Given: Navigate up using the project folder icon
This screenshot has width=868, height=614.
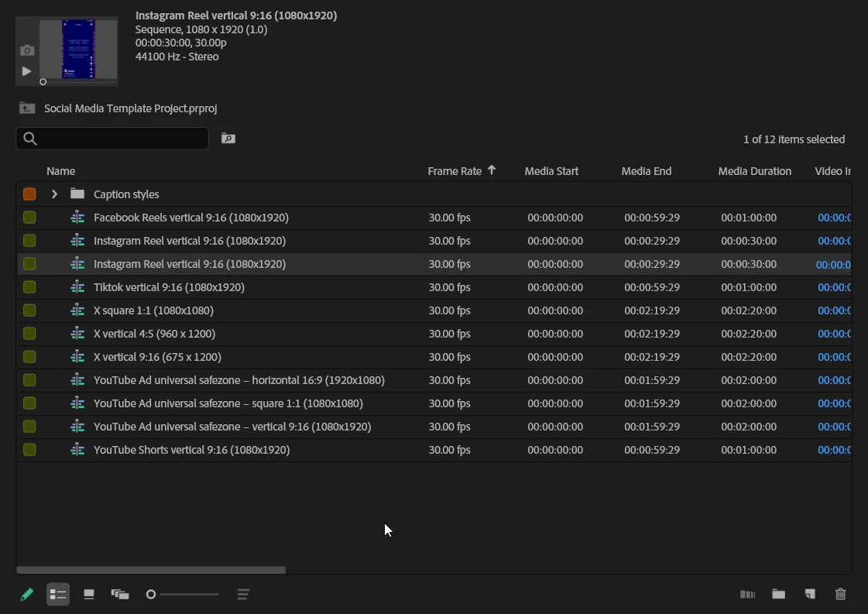Looking at the screenshot, I should point(27,108).
